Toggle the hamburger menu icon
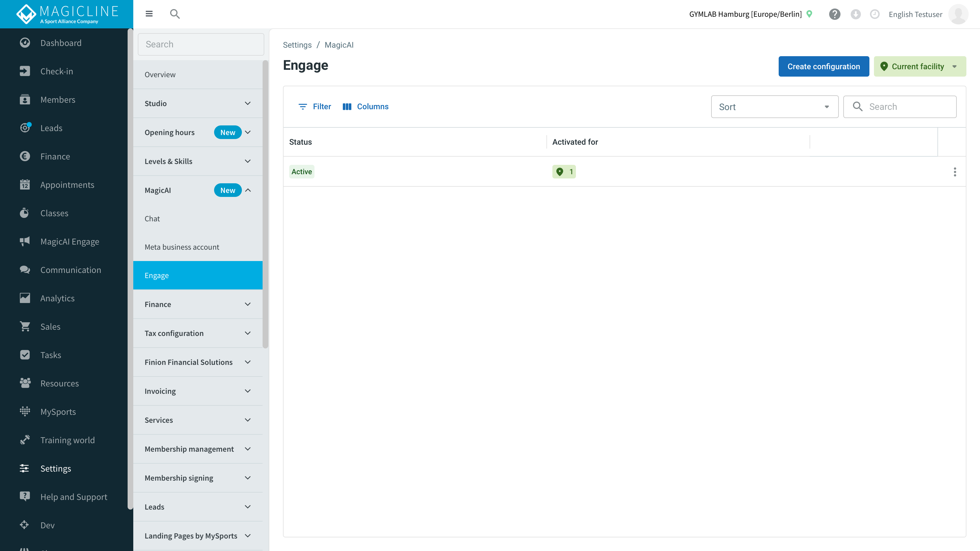 click(x=149, y=14)
